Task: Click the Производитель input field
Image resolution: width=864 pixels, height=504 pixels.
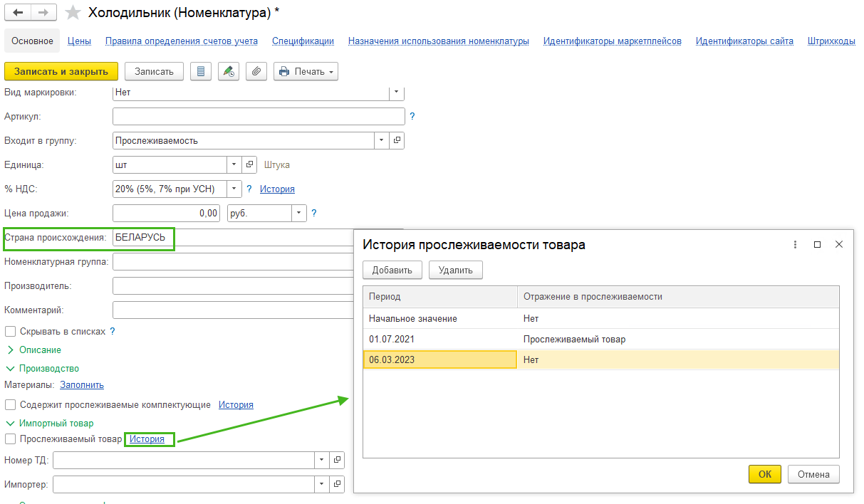Action: 233,286
